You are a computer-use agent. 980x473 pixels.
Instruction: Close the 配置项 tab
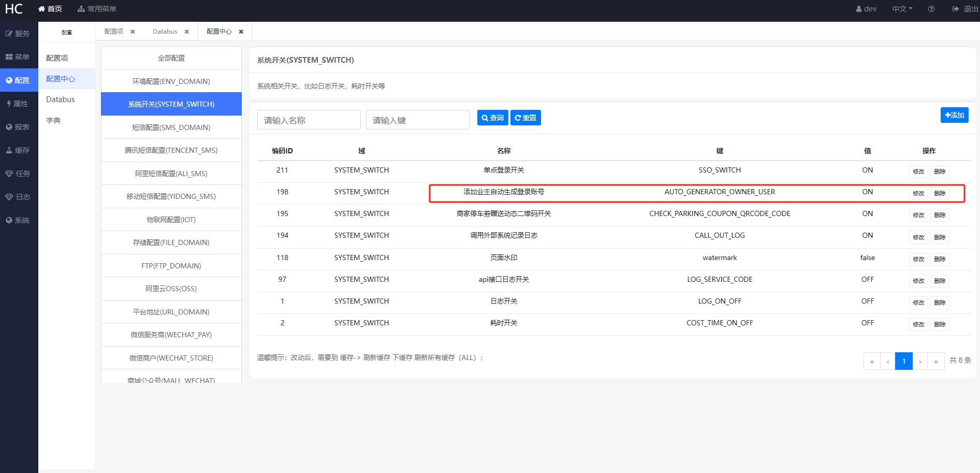click(133, 32)
